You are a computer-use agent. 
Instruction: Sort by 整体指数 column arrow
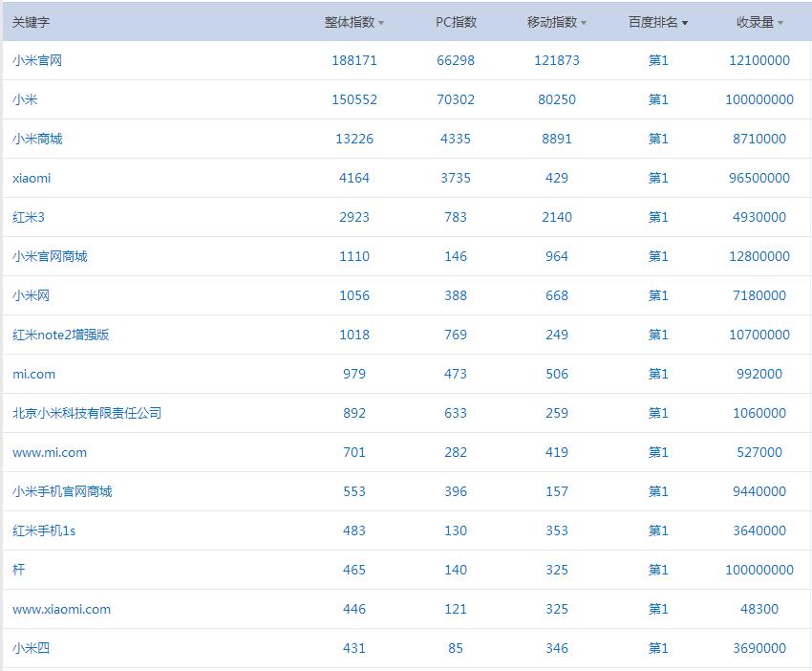pos(381,23)
